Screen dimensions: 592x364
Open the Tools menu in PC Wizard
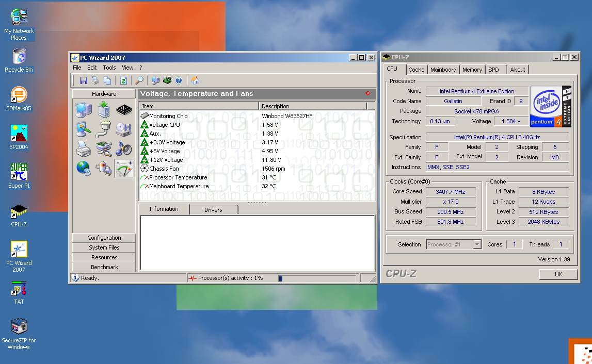tap(109, 68)
